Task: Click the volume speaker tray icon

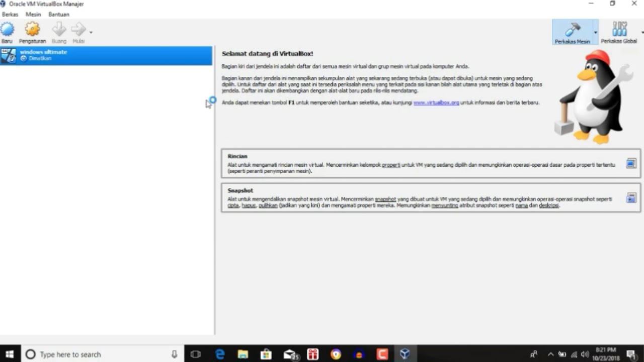Action: 585,354
